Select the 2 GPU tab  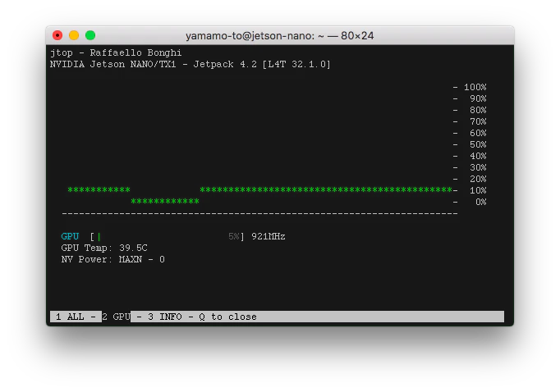[116, 317]
